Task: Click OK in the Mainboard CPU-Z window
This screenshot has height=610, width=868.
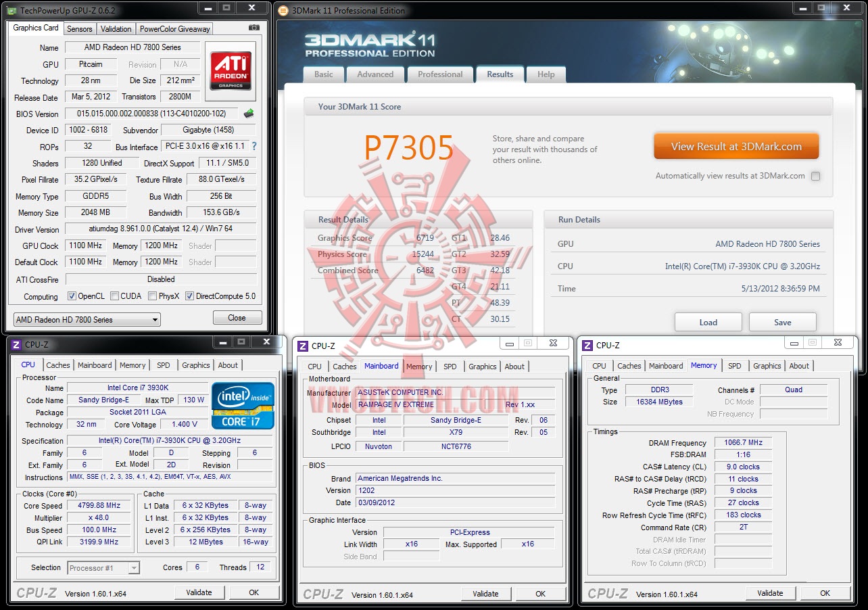Action: (x=541, y=594)
